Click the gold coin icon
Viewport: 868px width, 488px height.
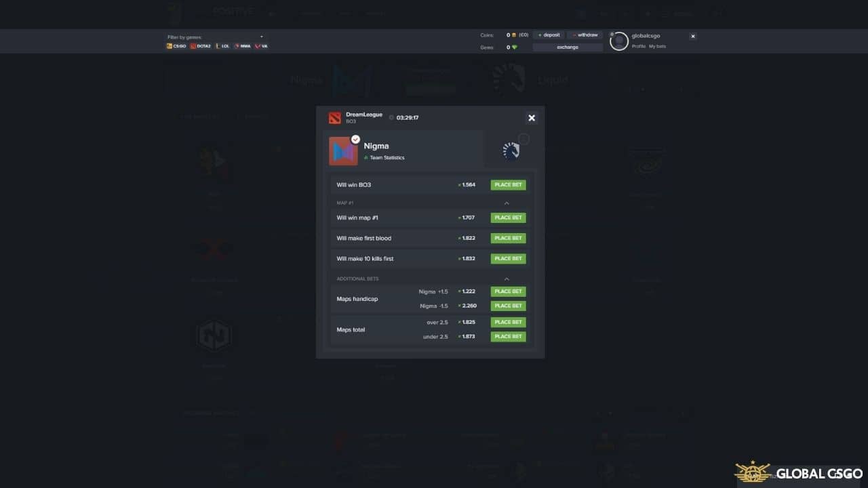(x=514, y=35)
